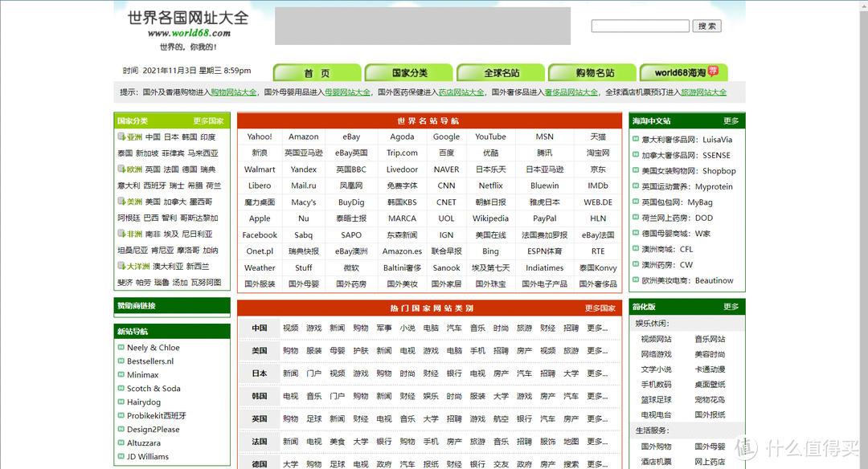Click the 卡通动漫 simplified category link
This screenshot has height=469, width=868.
710,369
